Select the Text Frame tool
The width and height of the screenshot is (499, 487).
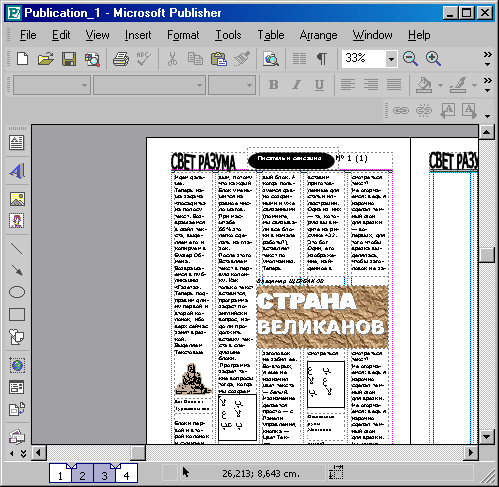[16, 143]
